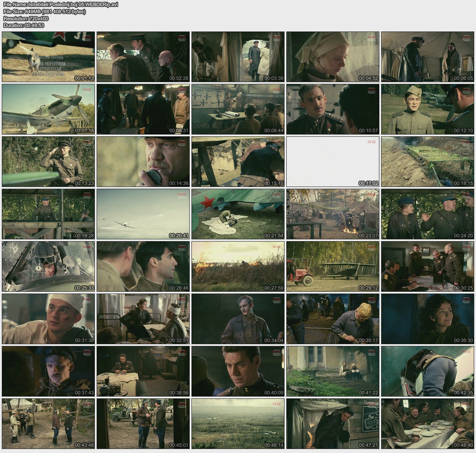
Task: Open the parked fighter plane thumbnail at 00:07:18
Action: (48, 109)
